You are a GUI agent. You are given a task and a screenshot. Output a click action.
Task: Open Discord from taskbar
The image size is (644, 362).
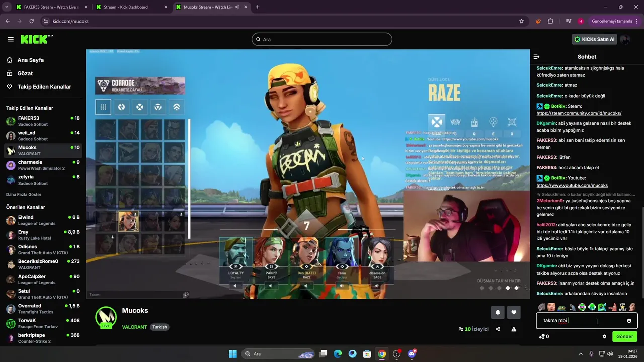pyautogui.click(x=412, y=354)
